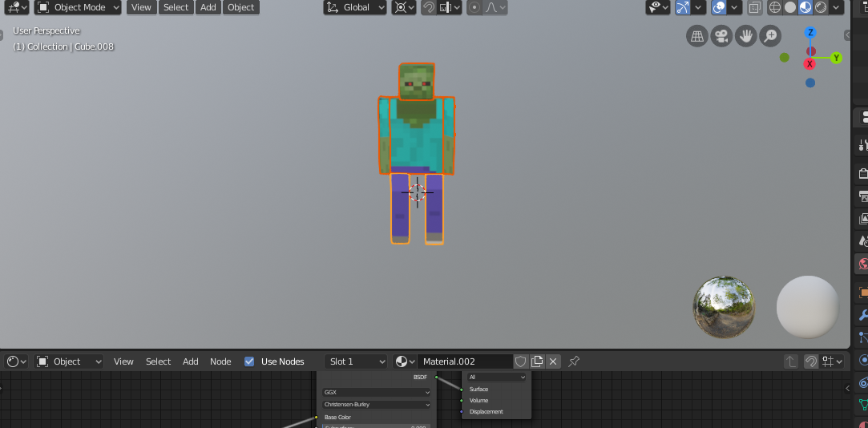The height and width of the screenshot is (428, 868).
Task: Open the All target dropdown on Material Output
Action: [497, 377]
